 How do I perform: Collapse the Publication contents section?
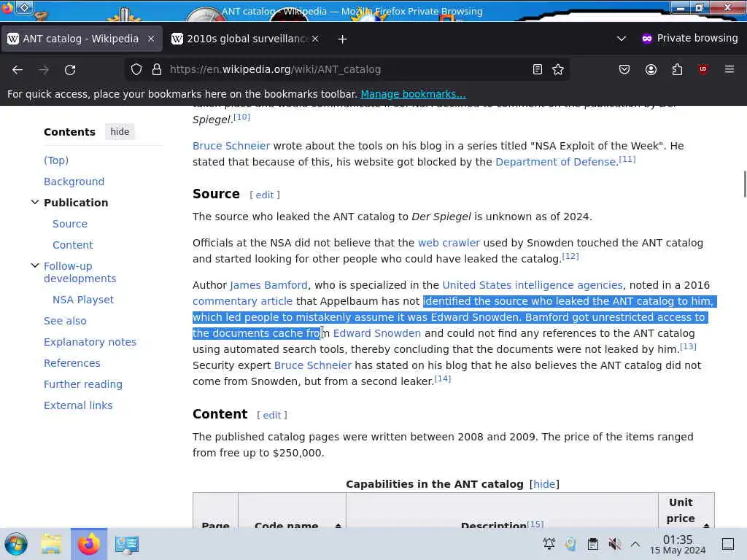coord(35,202)
